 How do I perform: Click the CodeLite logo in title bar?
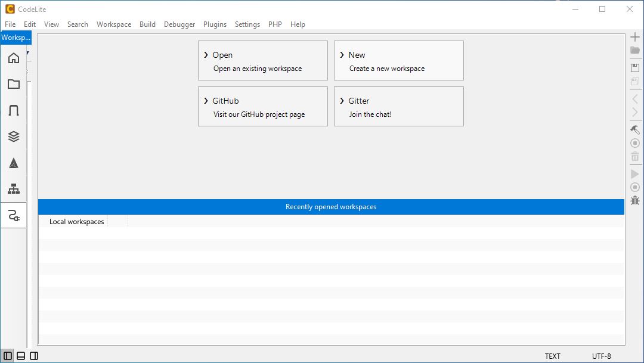[10, 9]
